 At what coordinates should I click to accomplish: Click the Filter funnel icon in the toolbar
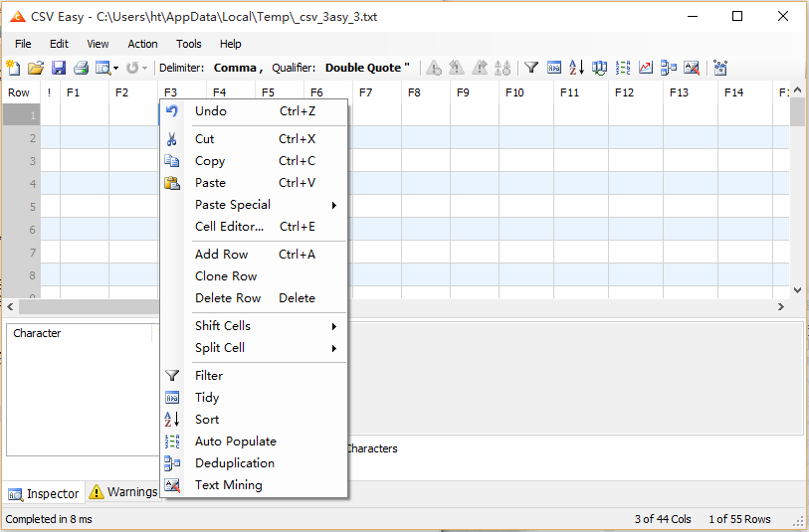[x=532, y=68]
